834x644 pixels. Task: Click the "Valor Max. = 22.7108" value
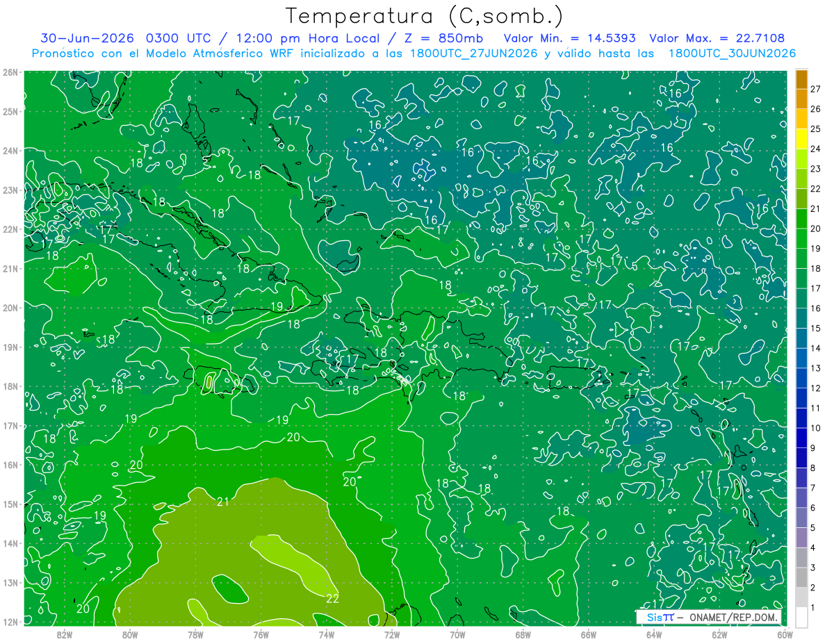(717, 38)
